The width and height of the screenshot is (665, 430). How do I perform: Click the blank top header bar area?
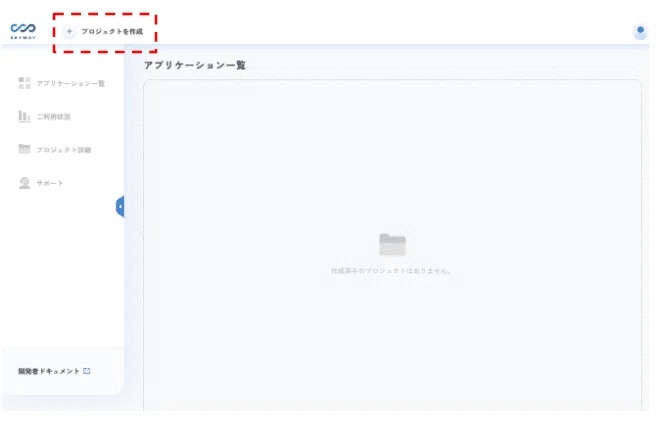[x=400, y=30]
